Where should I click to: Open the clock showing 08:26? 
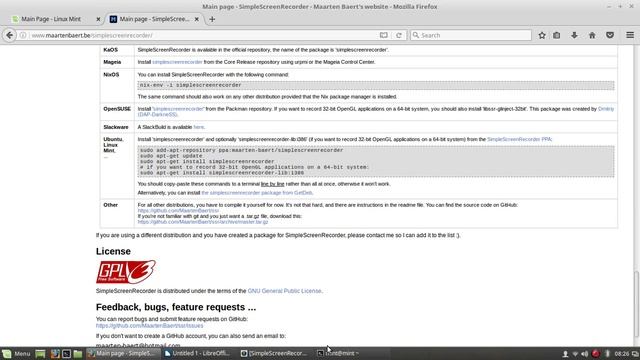pyautogui.click(x=622, y=354)
